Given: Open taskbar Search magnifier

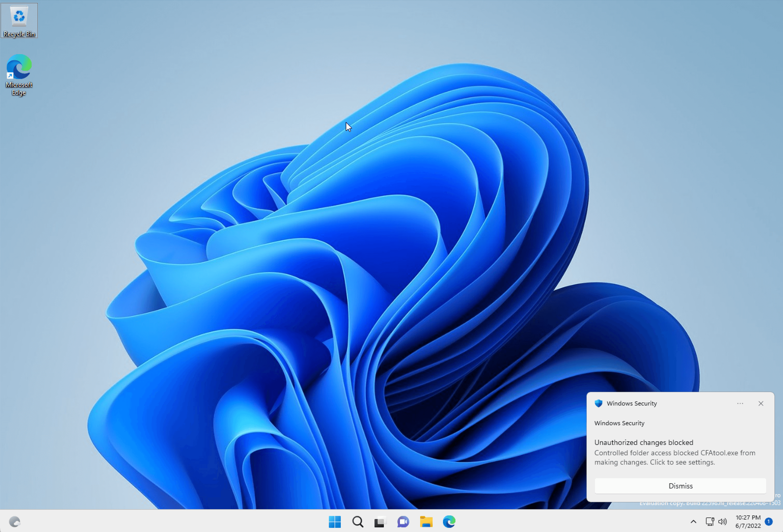Looking at the screenshot, I should [357, 522].
